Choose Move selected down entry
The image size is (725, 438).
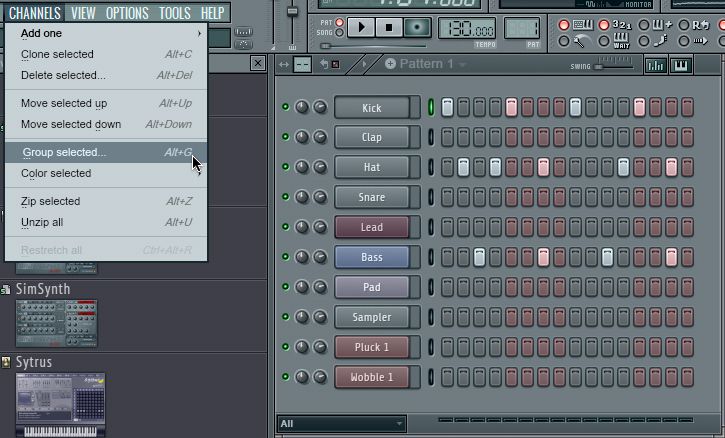click(106, 124)
